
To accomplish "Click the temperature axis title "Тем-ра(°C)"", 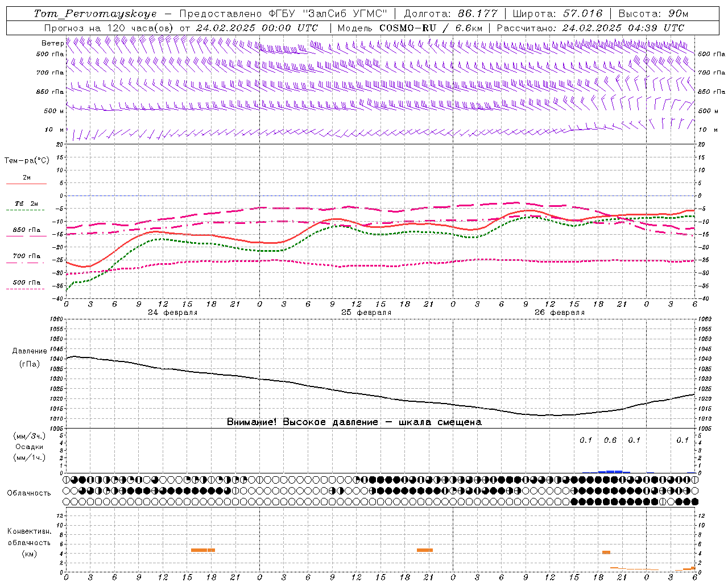I will coord(27,161).
